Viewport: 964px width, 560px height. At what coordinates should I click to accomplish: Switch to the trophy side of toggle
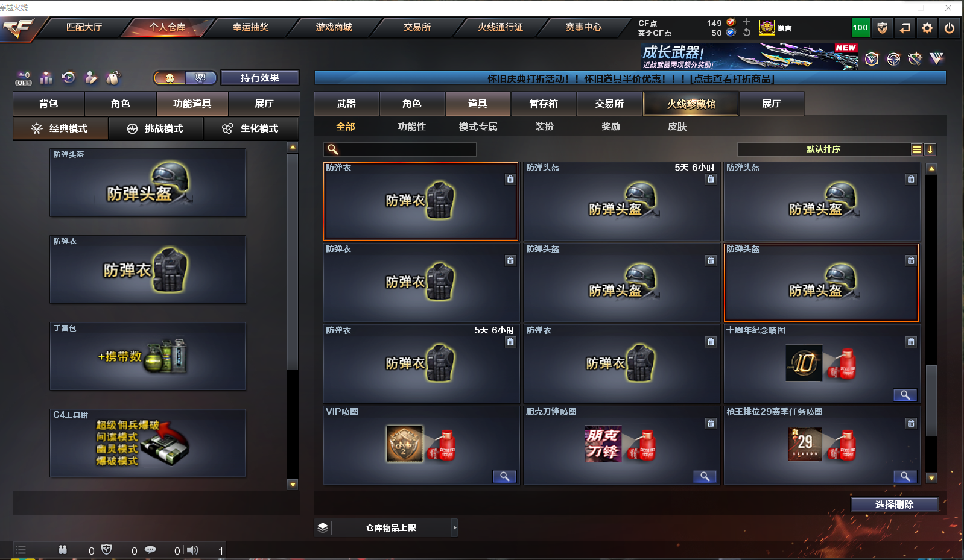coord(201,78)
